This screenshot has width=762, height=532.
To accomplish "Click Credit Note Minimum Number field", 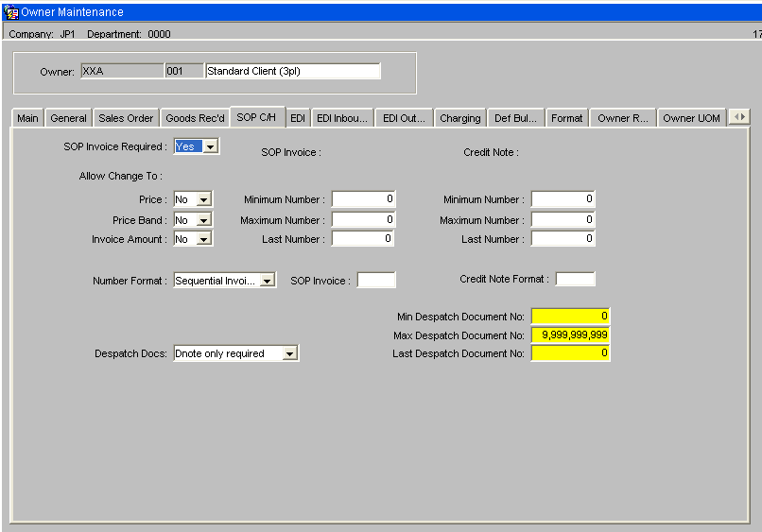I will pyautogui.click(x=563, y=198).
